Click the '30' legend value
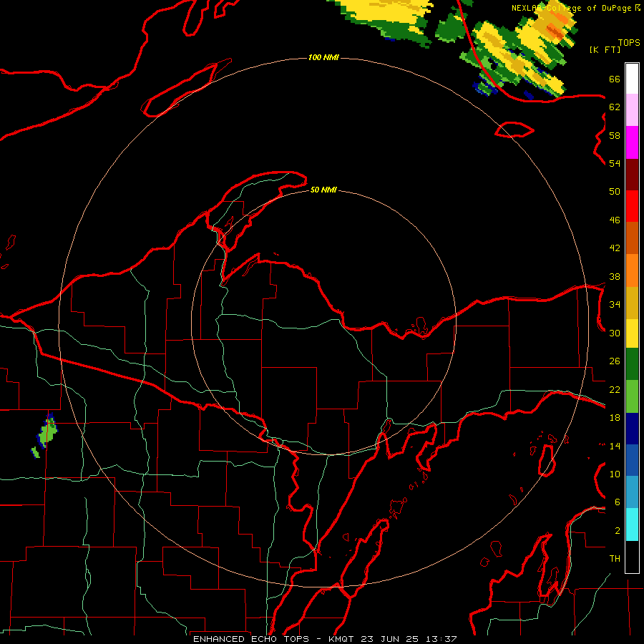The width and height of the screenshot is (644, 644). [x=615, y=333]
